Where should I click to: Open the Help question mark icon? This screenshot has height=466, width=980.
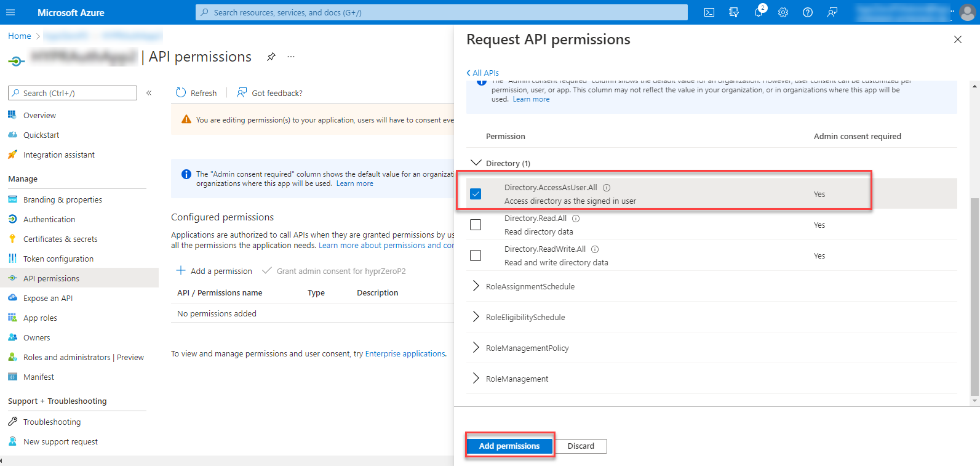[x=808, y=12]
